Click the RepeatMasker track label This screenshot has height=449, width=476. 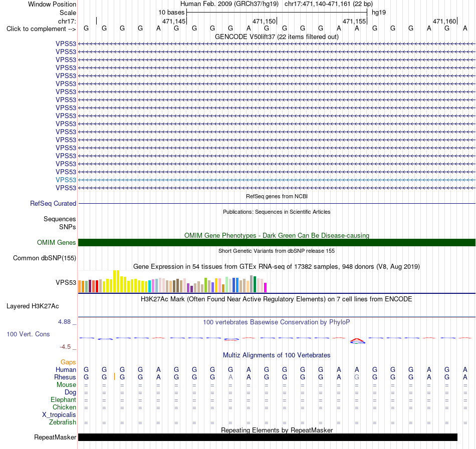(55, 437)
